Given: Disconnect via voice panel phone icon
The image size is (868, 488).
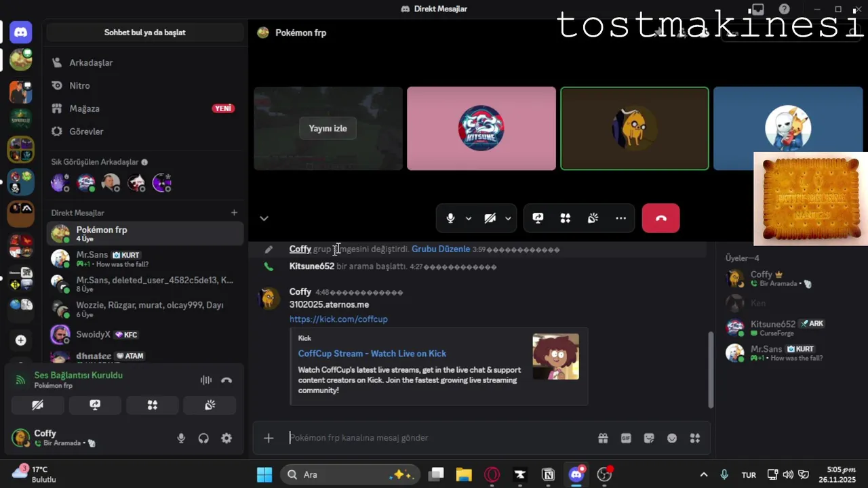Looking at the screenshot, I should [x=226, y=380].
